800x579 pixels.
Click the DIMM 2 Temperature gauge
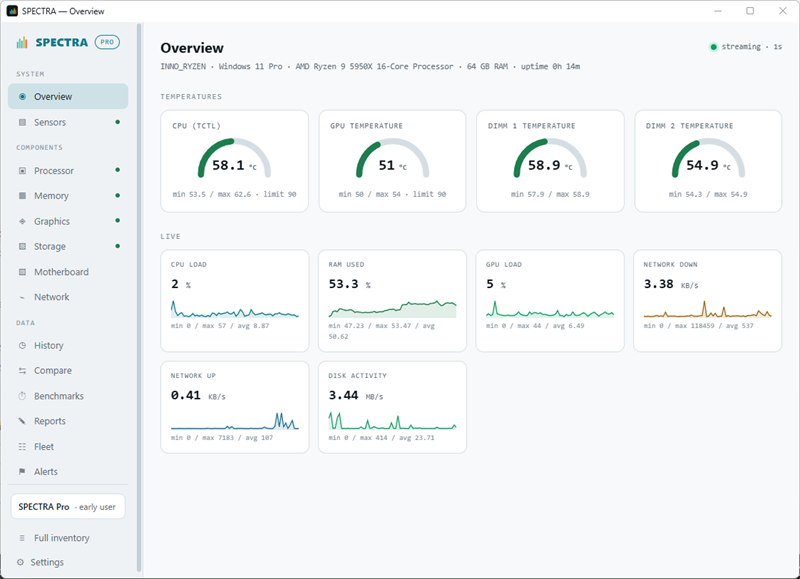point(708,158)
